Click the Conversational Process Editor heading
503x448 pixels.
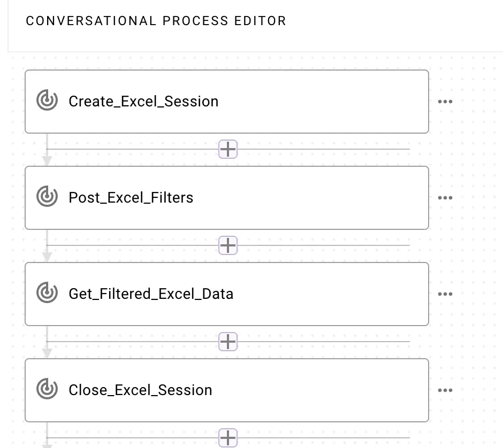coord(156,21)
